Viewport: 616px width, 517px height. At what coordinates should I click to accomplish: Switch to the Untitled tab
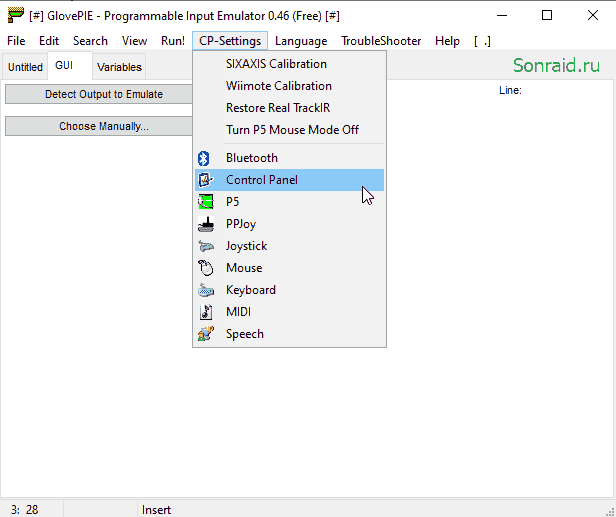(x=25, y=67)
